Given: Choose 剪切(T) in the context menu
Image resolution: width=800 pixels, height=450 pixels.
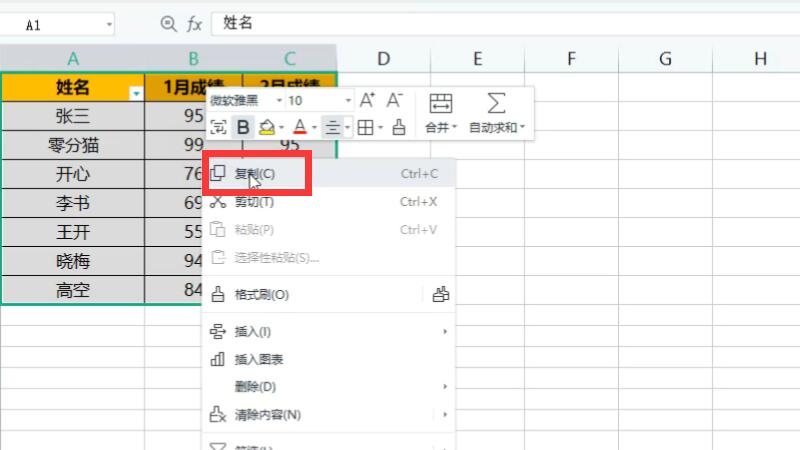Looking at the screenshot, I should 254,202.
